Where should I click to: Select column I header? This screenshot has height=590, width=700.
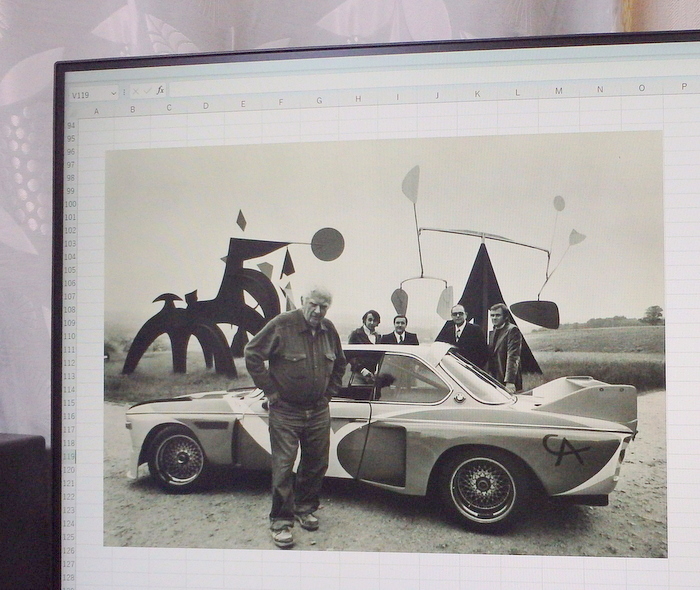(x=397, y=97)
